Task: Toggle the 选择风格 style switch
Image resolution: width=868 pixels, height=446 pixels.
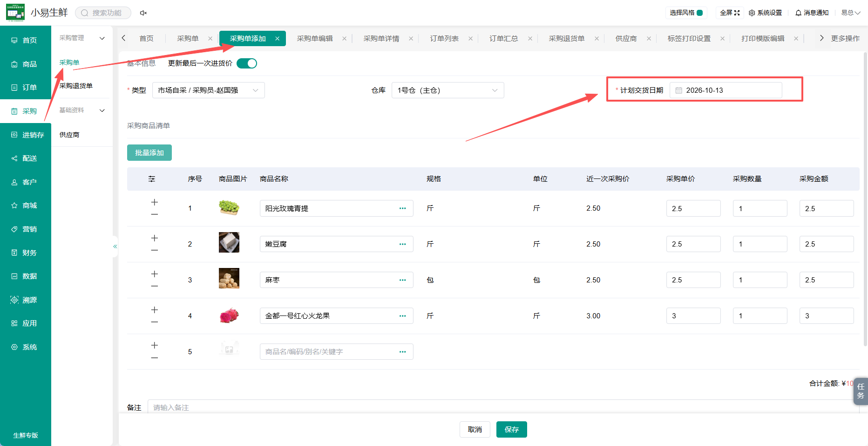Action: point(699,13)
